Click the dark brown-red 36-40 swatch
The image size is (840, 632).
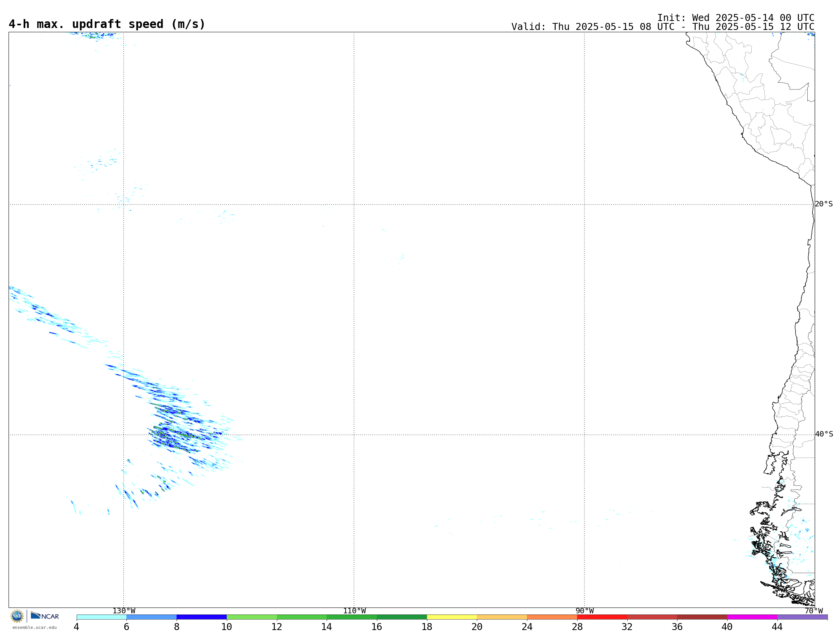pyautogui.click(x=702, y=617)
